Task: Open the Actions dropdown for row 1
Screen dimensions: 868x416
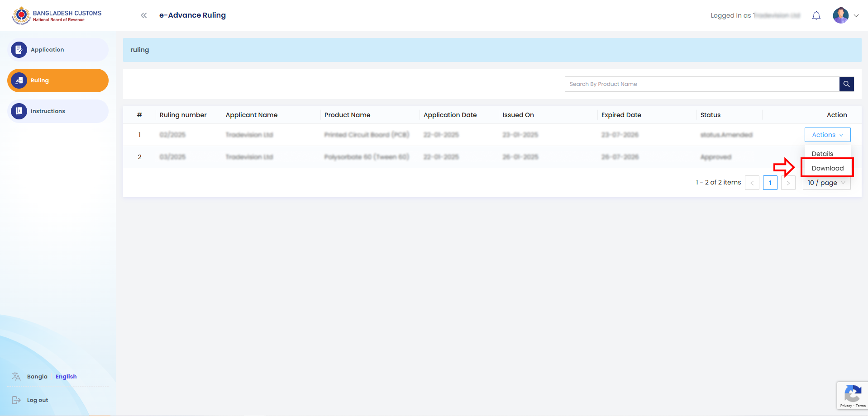Action: [x=828, y=135]
